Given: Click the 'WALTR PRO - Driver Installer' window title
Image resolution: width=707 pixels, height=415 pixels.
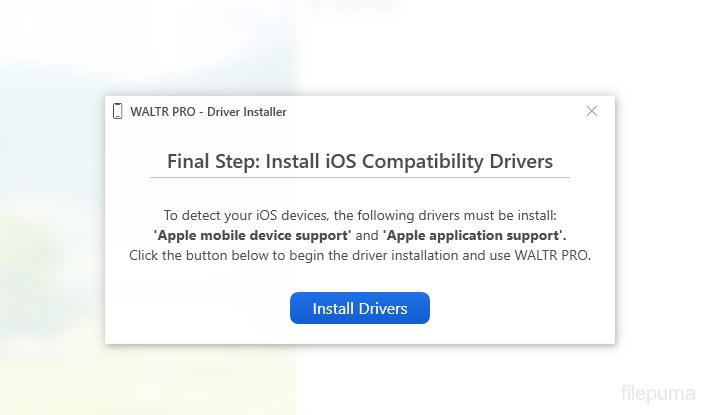Looking at the screenshot, I should point(208,112).
